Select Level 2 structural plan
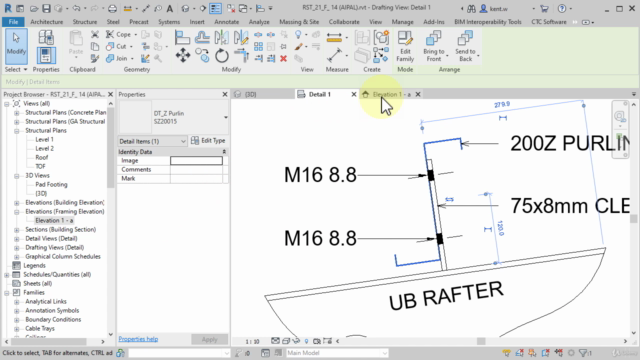 44,149
